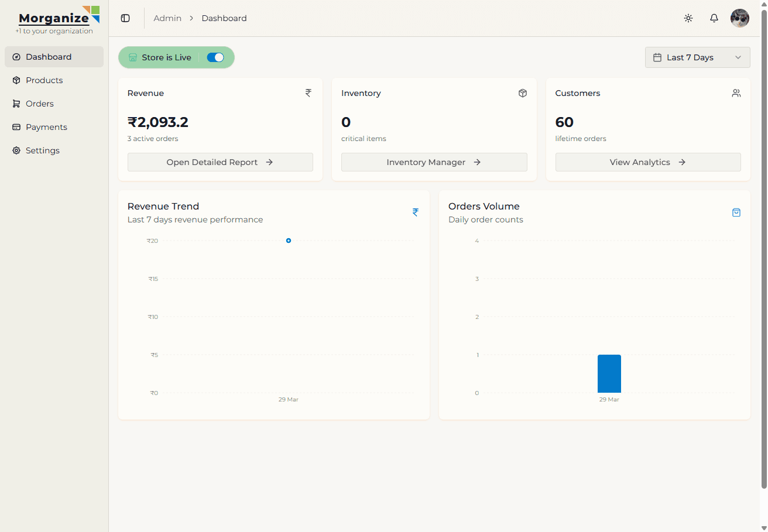Open user avatar profile menu

pos(740,18)
